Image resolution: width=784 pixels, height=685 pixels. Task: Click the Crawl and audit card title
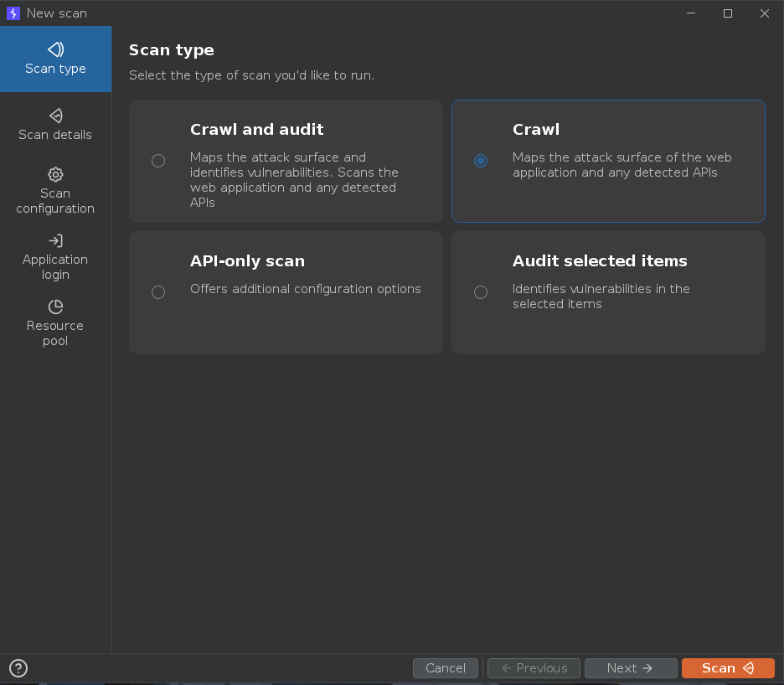[256, 130]
